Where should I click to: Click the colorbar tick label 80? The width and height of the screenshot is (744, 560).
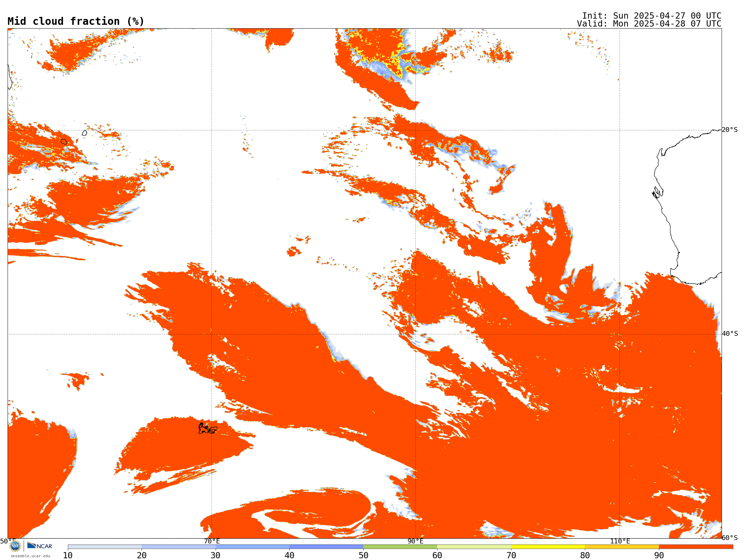point(585,556)
